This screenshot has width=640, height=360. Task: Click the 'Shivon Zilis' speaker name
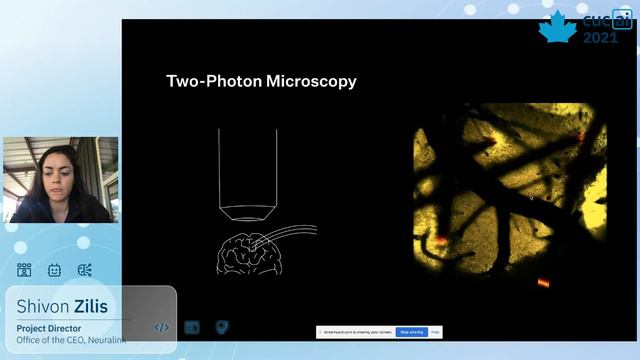pos(62,307)
